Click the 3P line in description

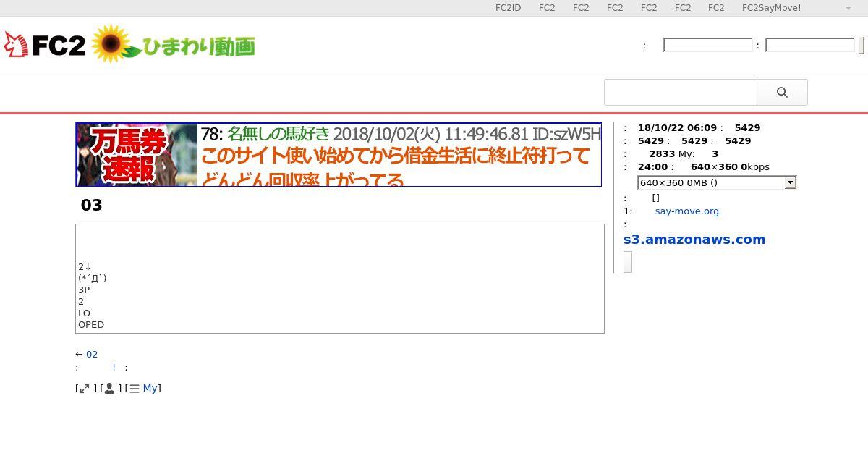[x=84, y=290]
